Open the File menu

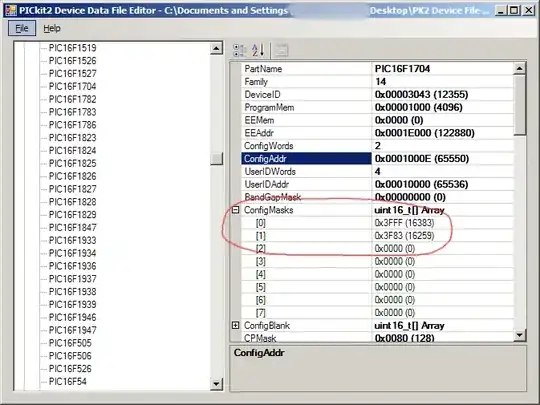point(22,28)
